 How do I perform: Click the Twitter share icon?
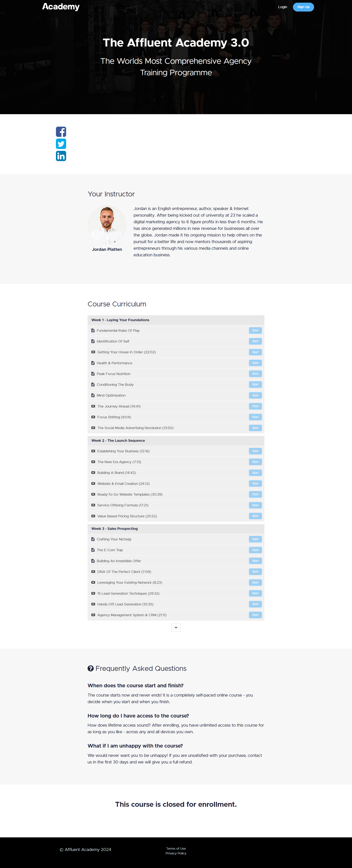click(61, 144)
